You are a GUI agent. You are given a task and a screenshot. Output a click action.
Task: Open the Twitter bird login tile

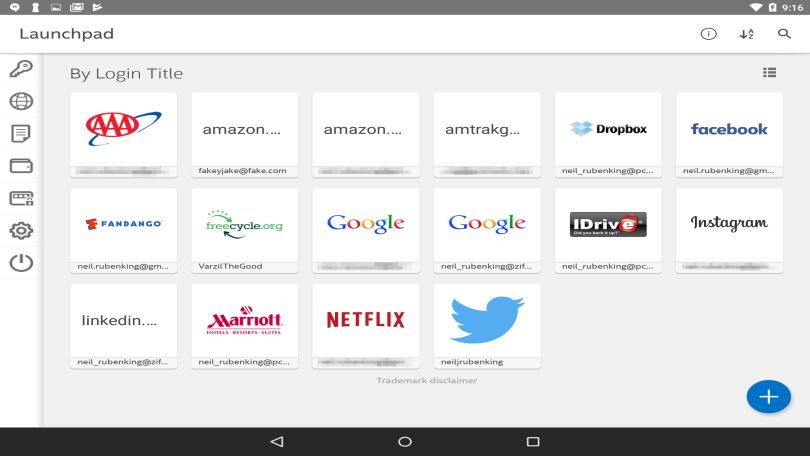click(x=487, y=326)
